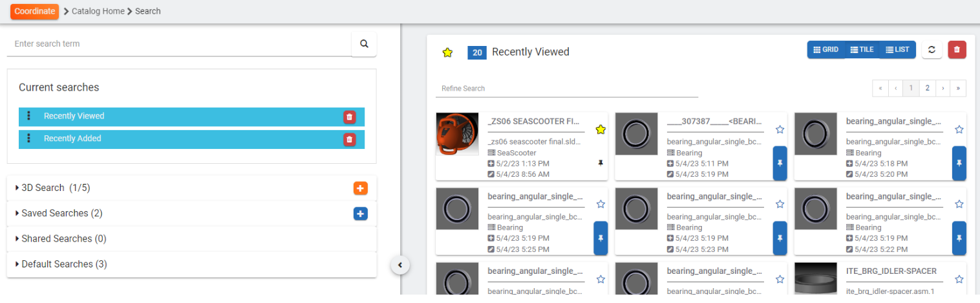The image size is (980, 303).
Task: Open the _ZS06 SEASCOOTER FI... title
Action: click(534, 121)
